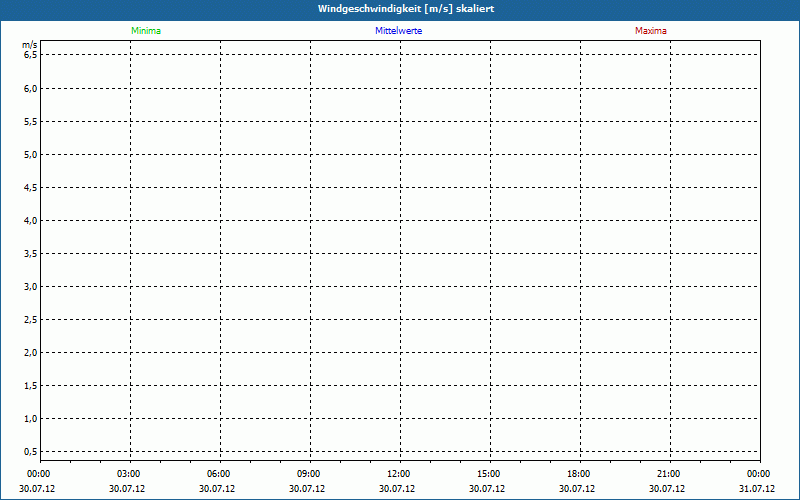Viewport: 800px width, 500px height.
Task: Click the 0,5 y-axis value
Action: pyautogui.click(x=31, y=452)
